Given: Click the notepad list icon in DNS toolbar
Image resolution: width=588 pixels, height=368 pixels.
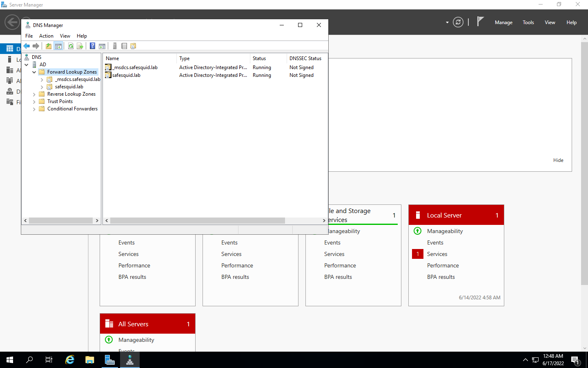Looking at the screenshot, I should pyautogui.click(x=124, y=46).
